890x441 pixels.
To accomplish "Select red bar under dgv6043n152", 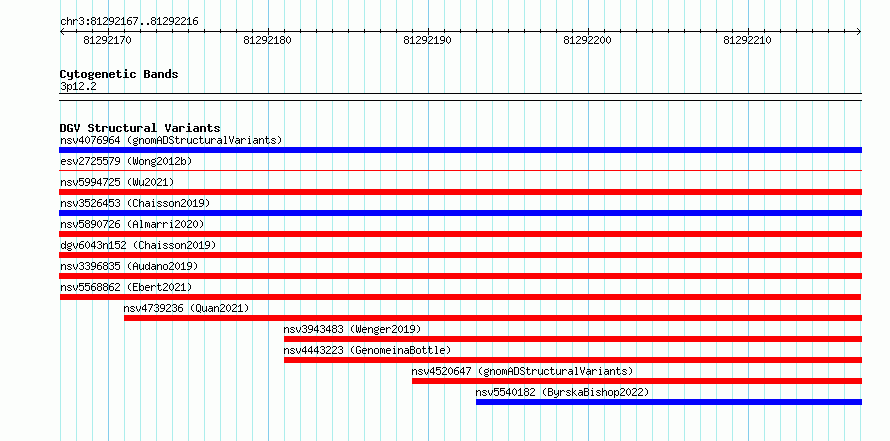I will point(460,255).
